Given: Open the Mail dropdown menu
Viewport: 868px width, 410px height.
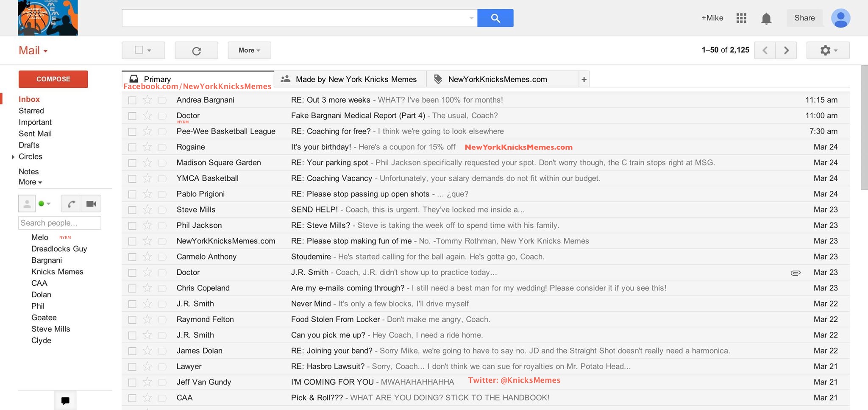Looking at the screenshot, I should (x=33, y=50).
